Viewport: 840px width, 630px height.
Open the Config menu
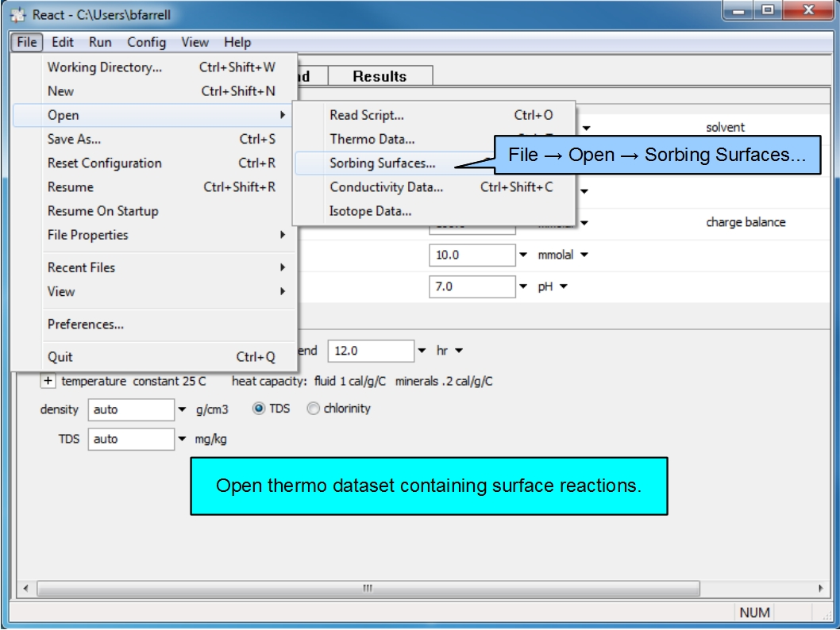click(146, 42)
